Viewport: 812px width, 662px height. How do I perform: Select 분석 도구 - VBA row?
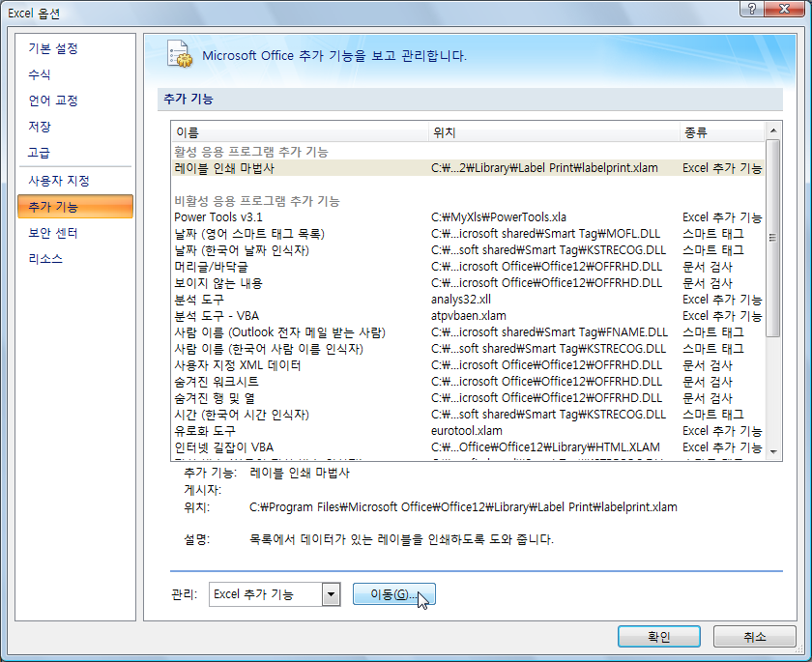(468, 316)
